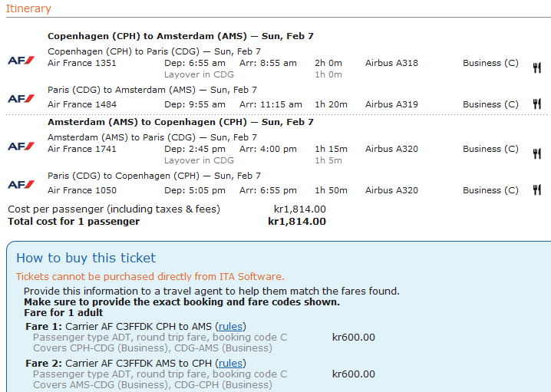Click the 'How to buy this ticket' heading
This screenshot has height=392, width=551.
[86, 258]
